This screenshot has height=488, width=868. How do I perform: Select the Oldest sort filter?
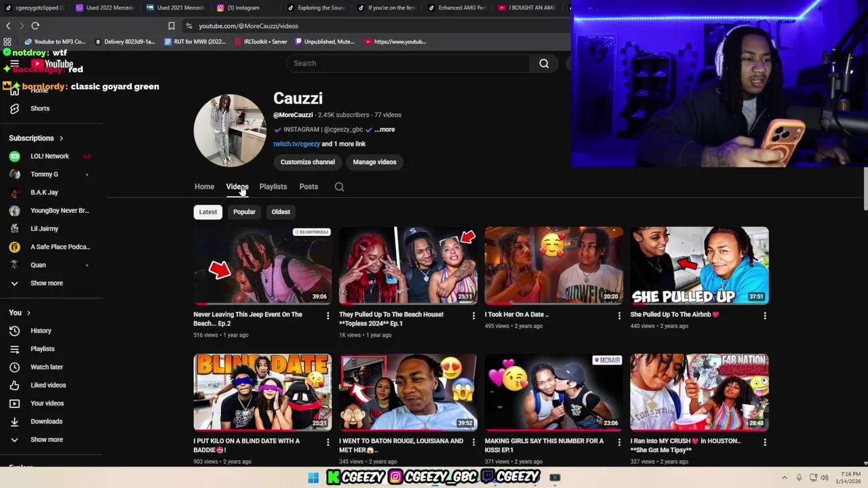point(281,211)
